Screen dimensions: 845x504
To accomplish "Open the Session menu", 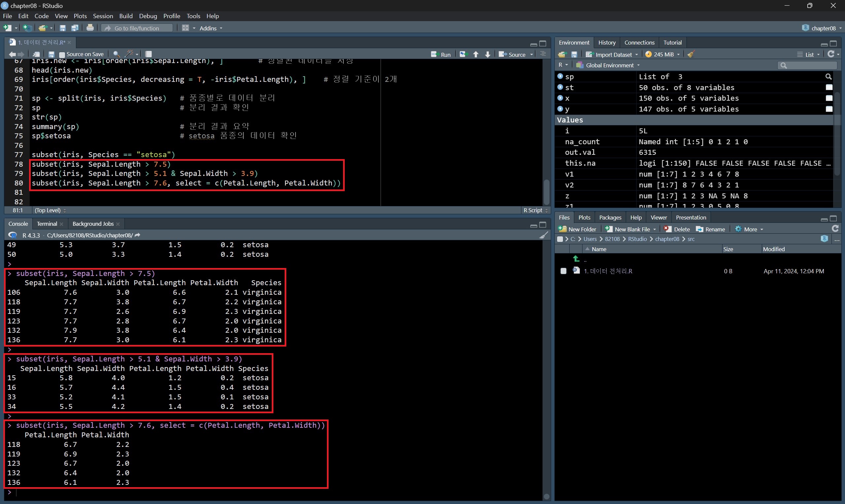I will 103,16.
